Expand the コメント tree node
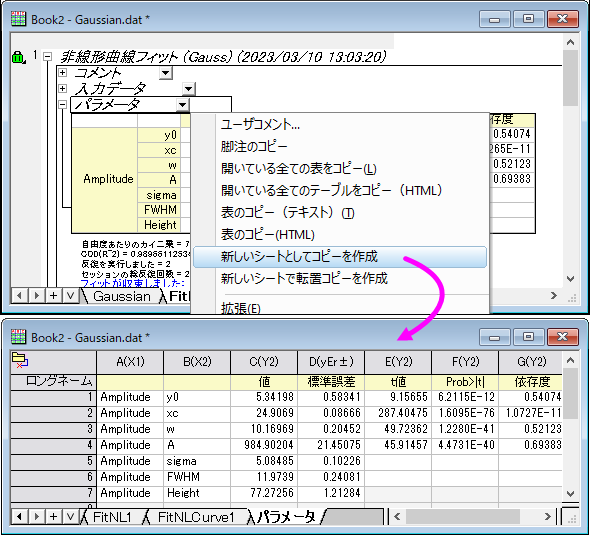This screenshot has width=590, height=535. pyautogui.click(x=62, y=72)
